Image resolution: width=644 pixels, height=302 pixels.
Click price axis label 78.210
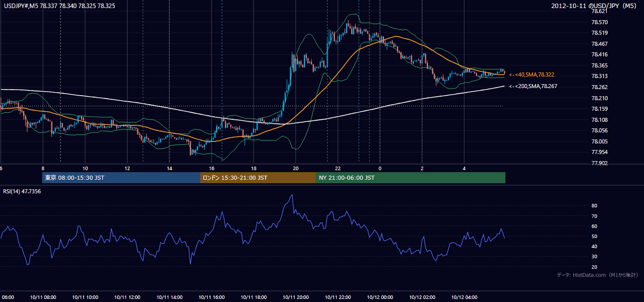pyautogui.click(x=599, y=98)
